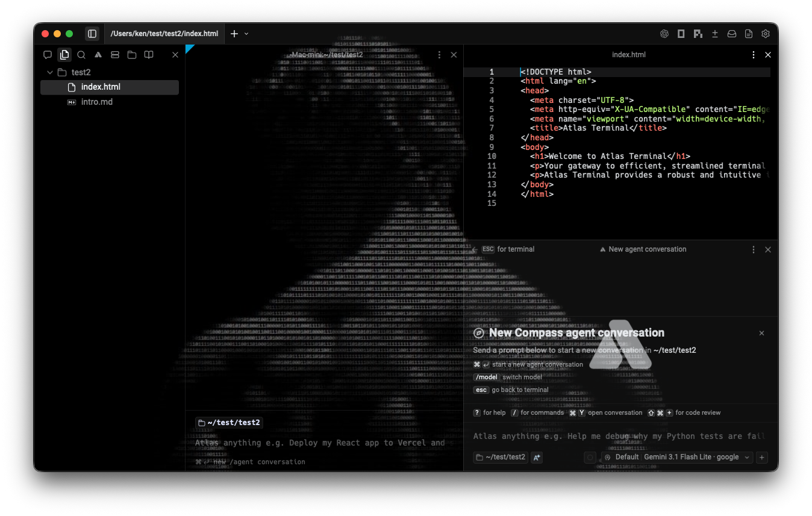The image size is (812, 516).
Task: Select the index.html editor pane title
Action: 629,55
